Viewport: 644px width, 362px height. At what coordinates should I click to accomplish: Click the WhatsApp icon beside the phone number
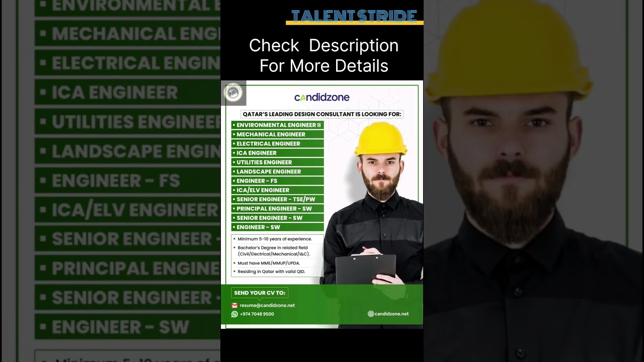pos(234,314)
